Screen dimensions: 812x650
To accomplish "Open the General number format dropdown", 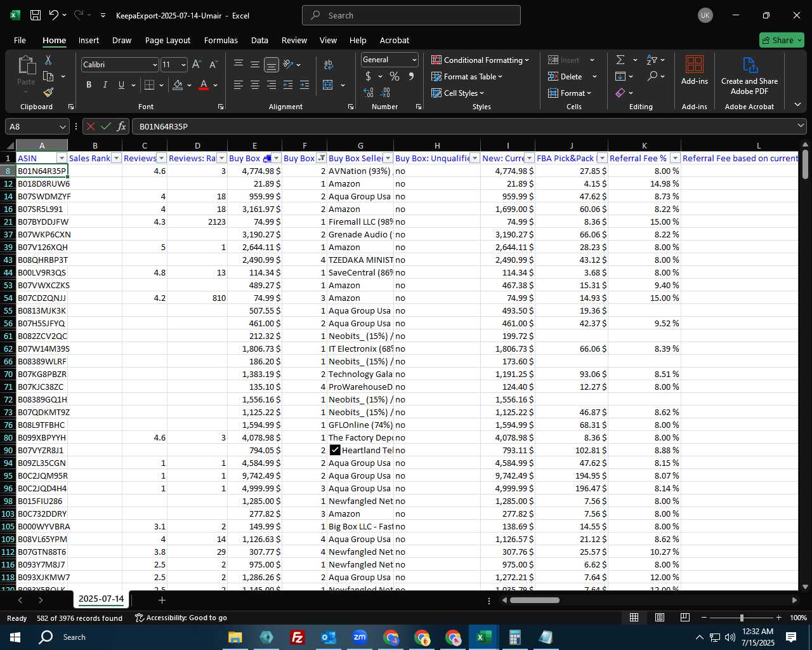I will click(x=414, y=60).
